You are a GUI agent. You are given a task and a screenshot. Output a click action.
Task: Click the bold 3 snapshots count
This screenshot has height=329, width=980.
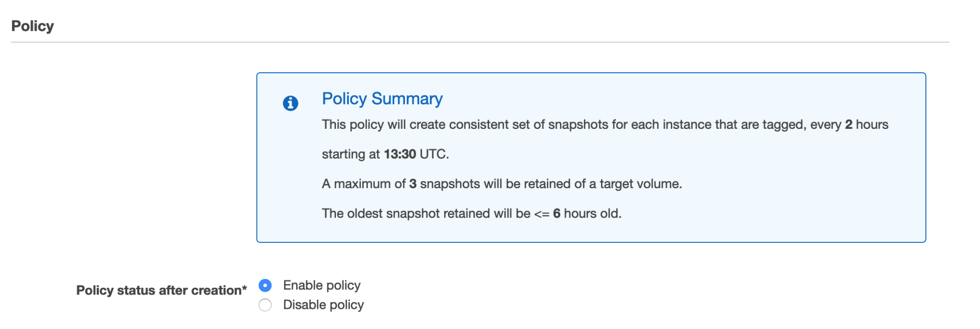click(x=412, y=184)
